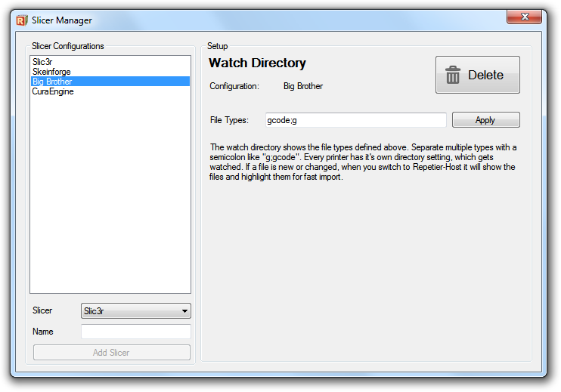Click the Watch Directory heading

coord(257,63)
